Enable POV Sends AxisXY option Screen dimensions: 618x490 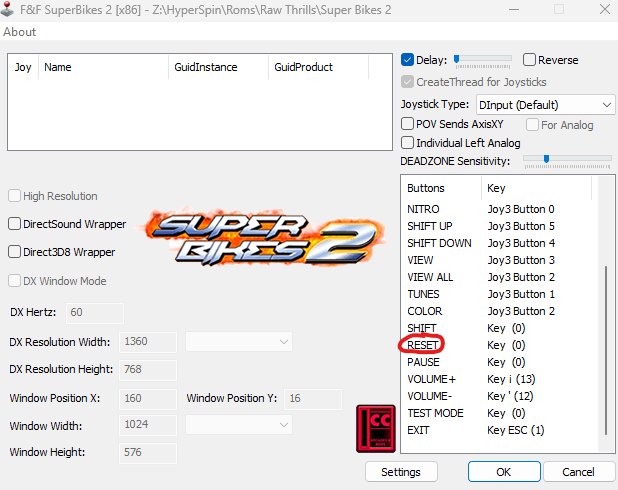tap(408, 124)
